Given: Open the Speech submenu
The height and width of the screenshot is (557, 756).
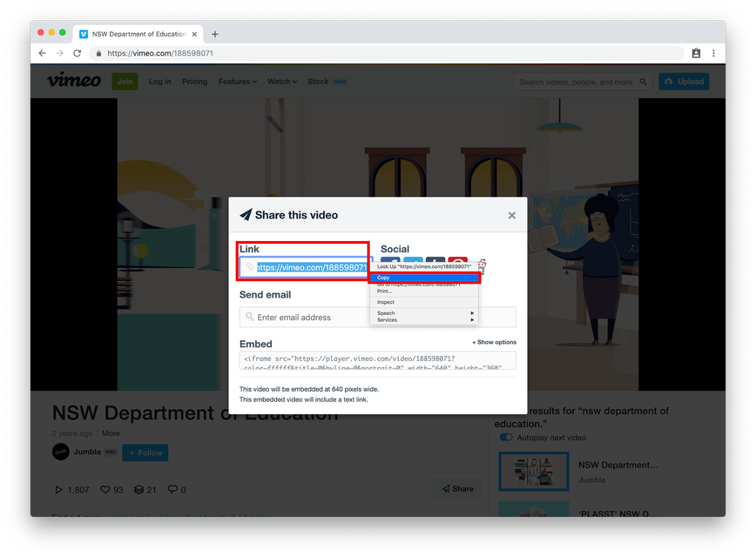Looking at the screenshot, I should click(x=424, y=313).
